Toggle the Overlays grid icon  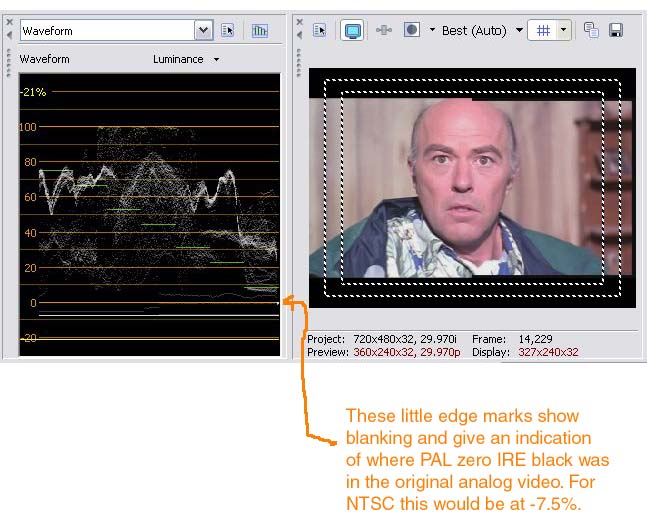pos(543,30)
